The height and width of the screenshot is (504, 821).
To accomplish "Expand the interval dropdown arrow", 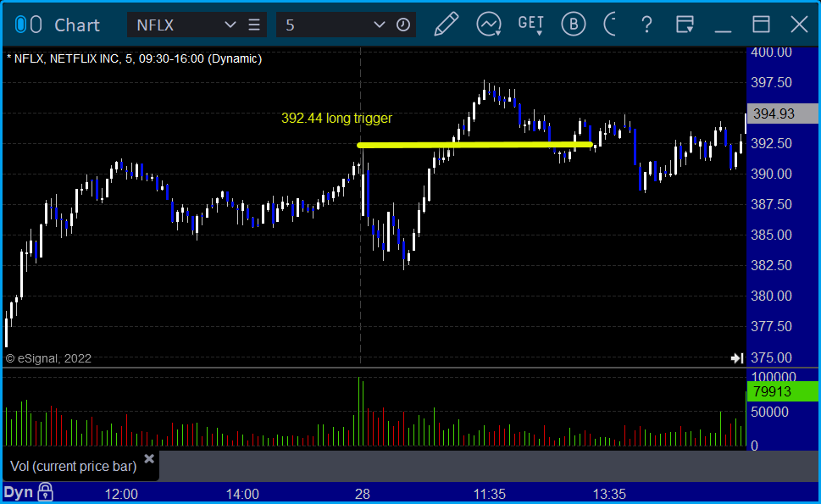I will pos(379,25).
